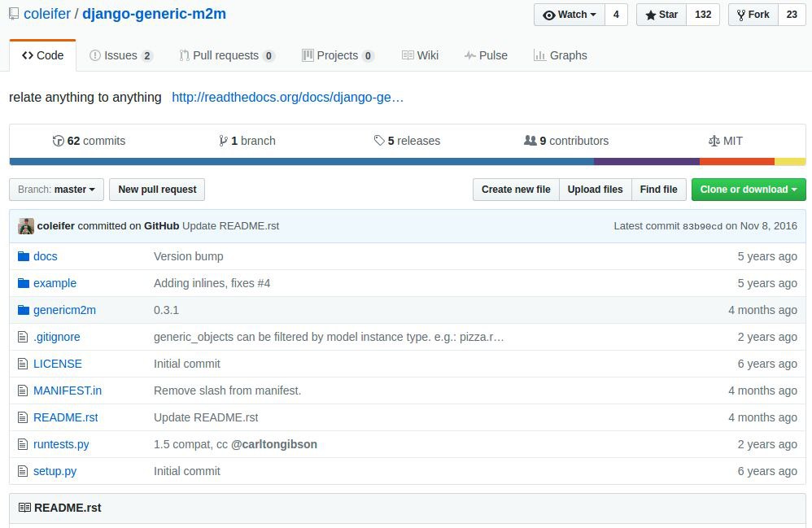Open the setup.py file
The image size is (812, 528).
(55, 472)
